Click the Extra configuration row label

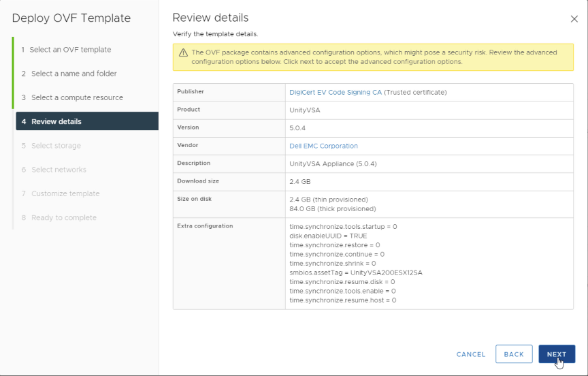click(x=205, y=226)
